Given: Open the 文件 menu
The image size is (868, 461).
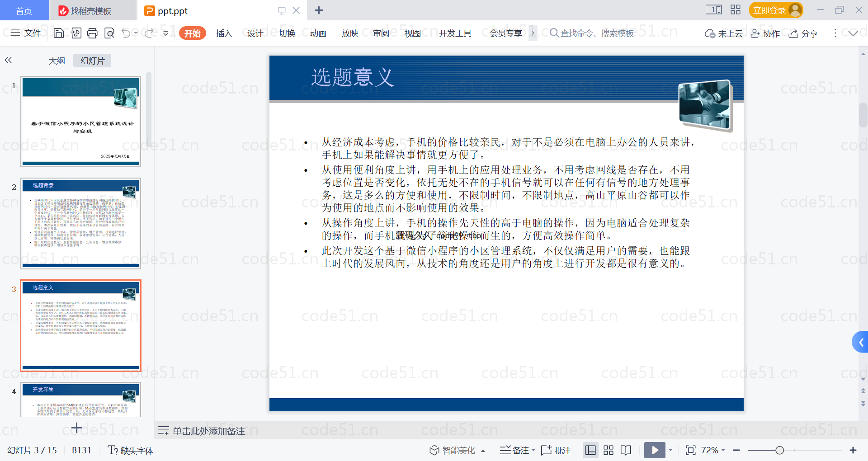Looking at the screenshot, I should pos(26,33).
